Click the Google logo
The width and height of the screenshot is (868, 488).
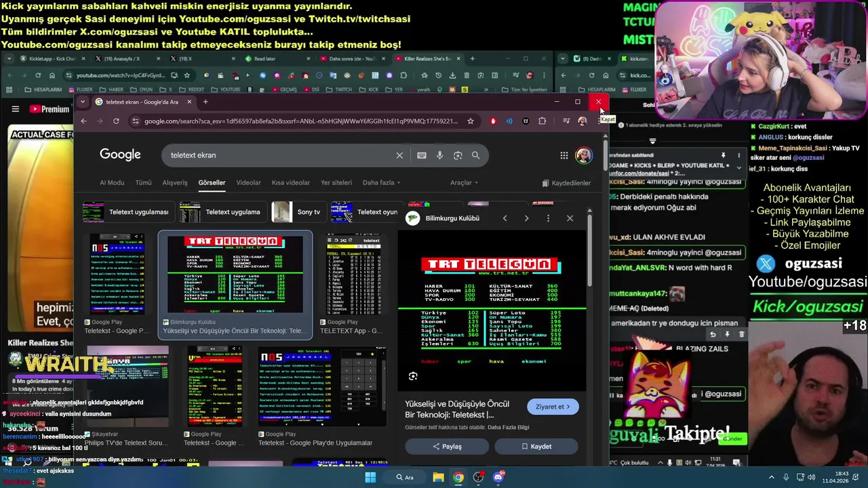point(120,155)
